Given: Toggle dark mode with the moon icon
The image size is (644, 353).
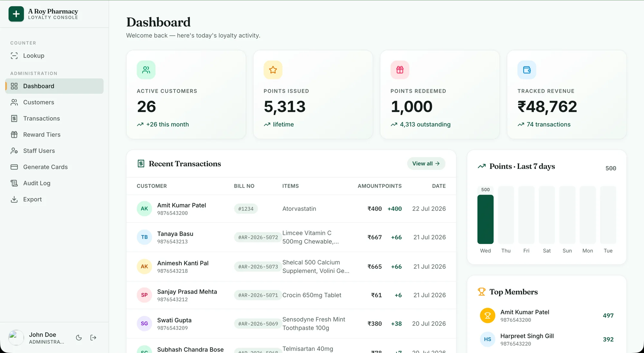Looking at the screenshot, I should (x=79, y=338).
